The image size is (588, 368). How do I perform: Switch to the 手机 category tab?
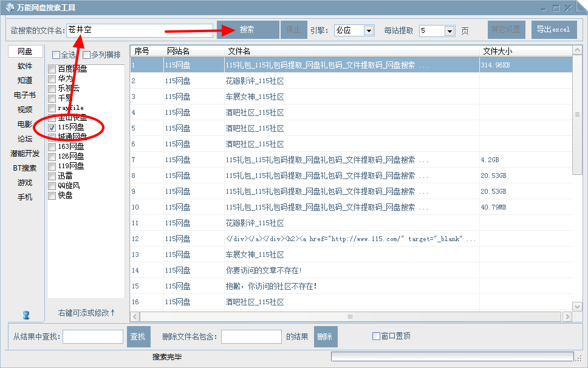25,197
